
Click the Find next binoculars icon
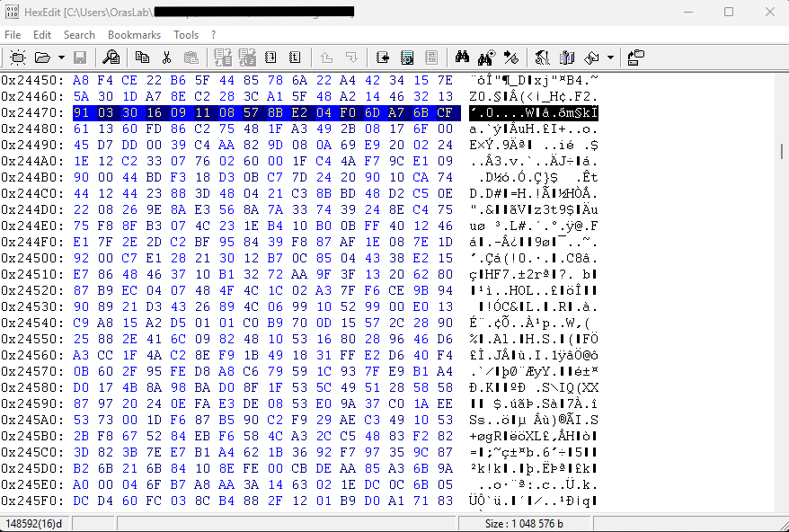click(x=486, y=58)
